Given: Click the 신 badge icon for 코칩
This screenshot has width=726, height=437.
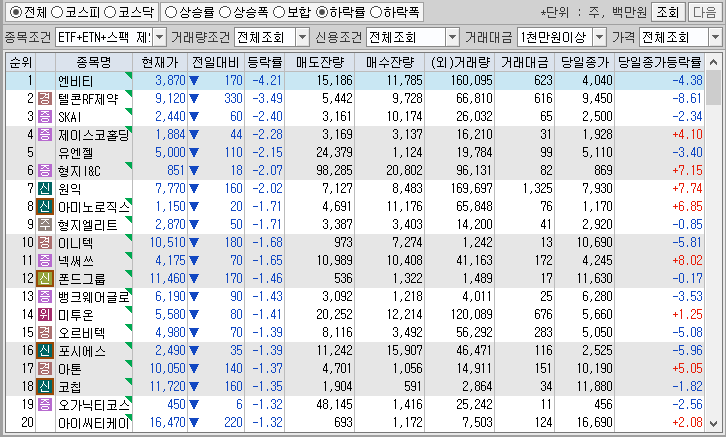Looking at the screenshot, I should (x=45, y=387).
